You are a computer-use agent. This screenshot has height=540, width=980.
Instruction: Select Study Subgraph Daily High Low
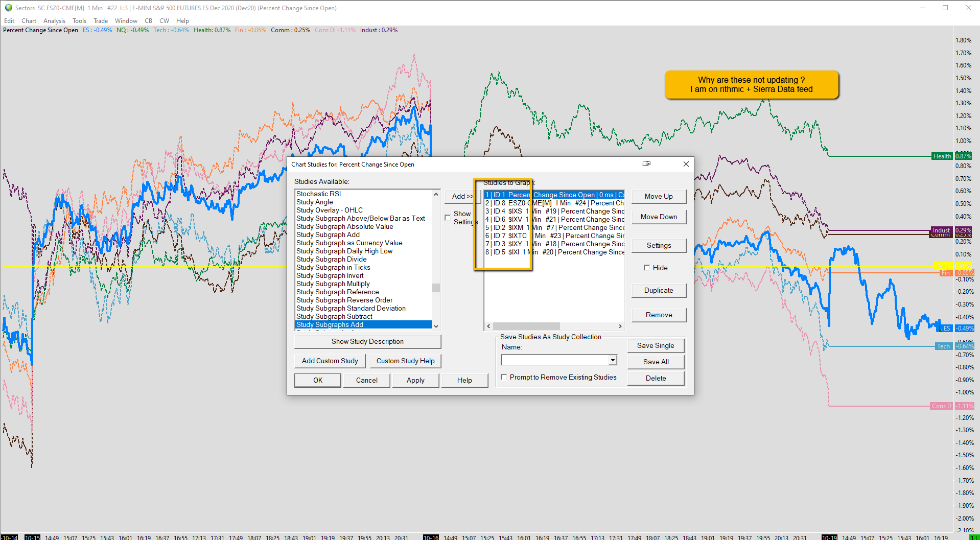(363, 251)
